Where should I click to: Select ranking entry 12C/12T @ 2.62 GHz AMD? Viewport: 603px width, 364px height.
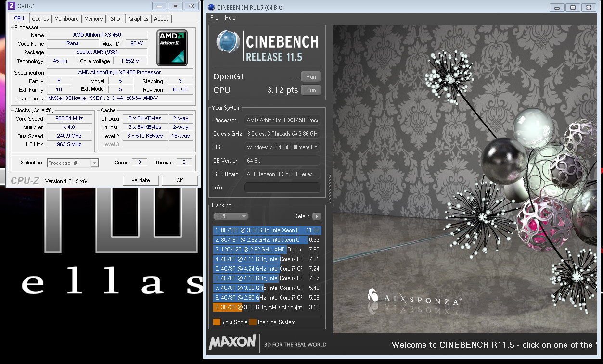click(x=267, y=250)
